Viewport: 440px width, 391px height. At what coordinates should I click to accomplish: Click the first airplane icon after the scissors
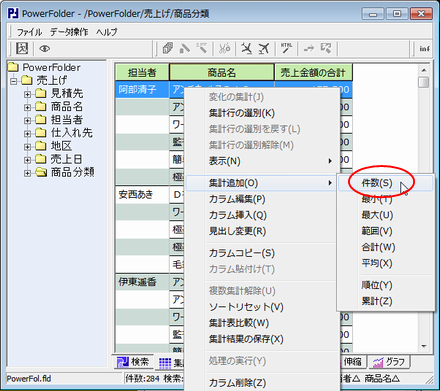247,49
